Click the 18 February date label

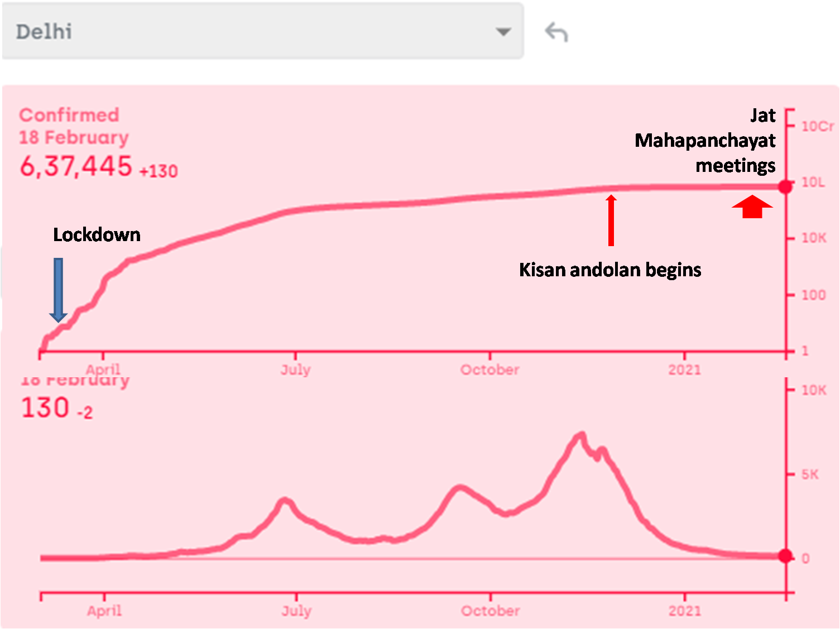[x=74, y=137]
